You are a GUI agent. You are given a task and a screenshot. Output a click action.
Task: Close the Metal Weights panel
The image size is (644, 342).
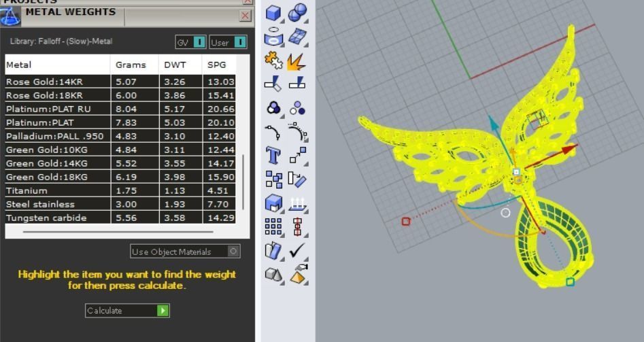245,16
